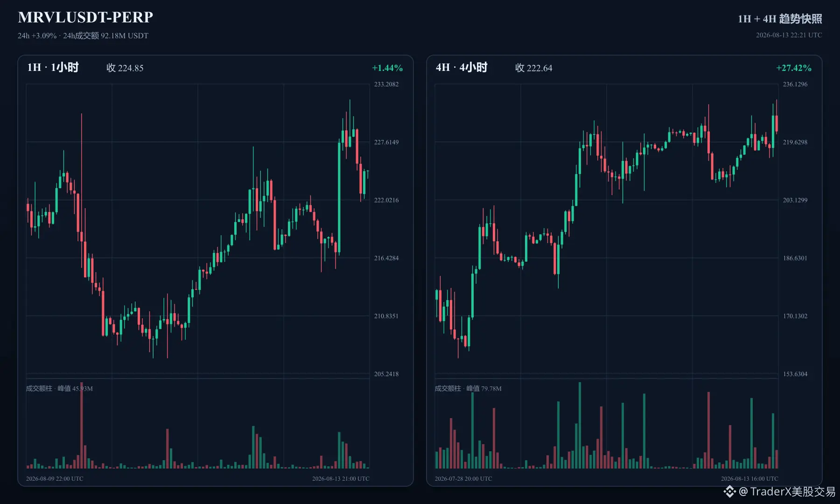
Task: Click the 233.2082 price axis label
Action: click(386, 84)
